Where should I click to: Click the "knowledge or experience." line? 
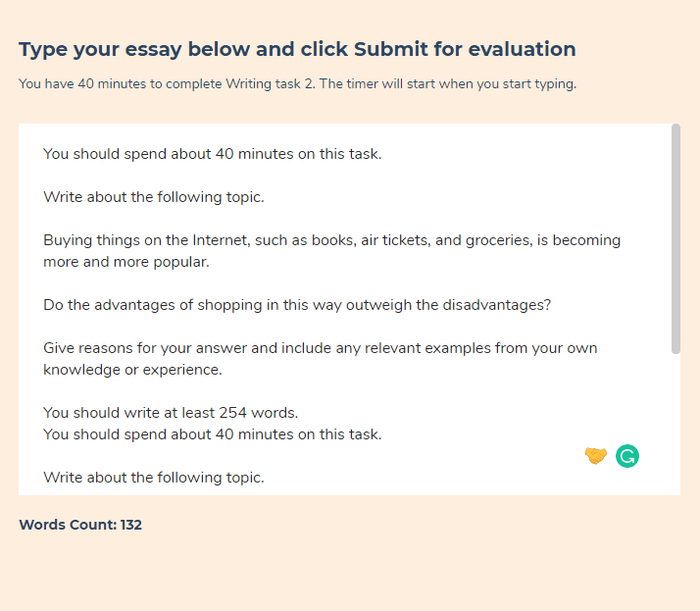(x=132, y=370)
